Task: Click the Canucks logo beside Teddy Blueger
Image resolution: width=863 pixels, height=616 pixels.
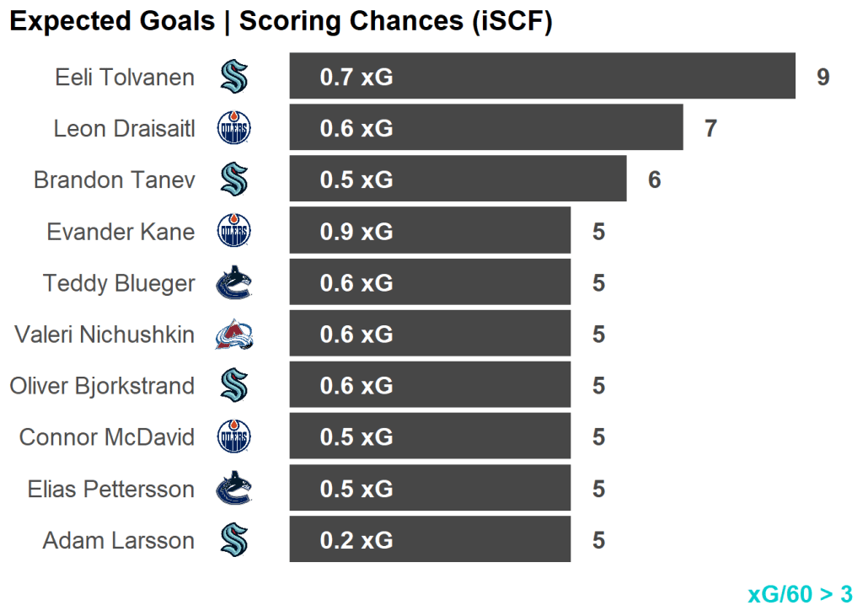Action: click(233, 283)
